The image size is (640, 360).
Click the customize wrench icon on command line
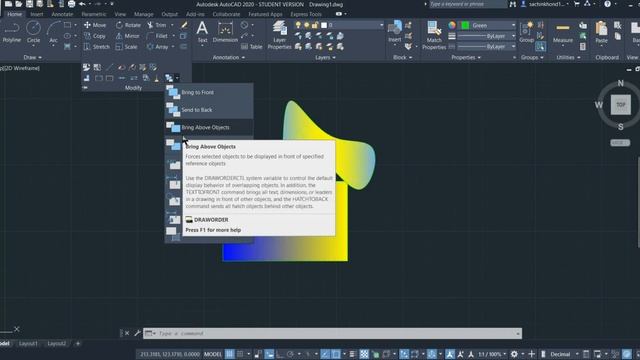click(x=137, y=333)
